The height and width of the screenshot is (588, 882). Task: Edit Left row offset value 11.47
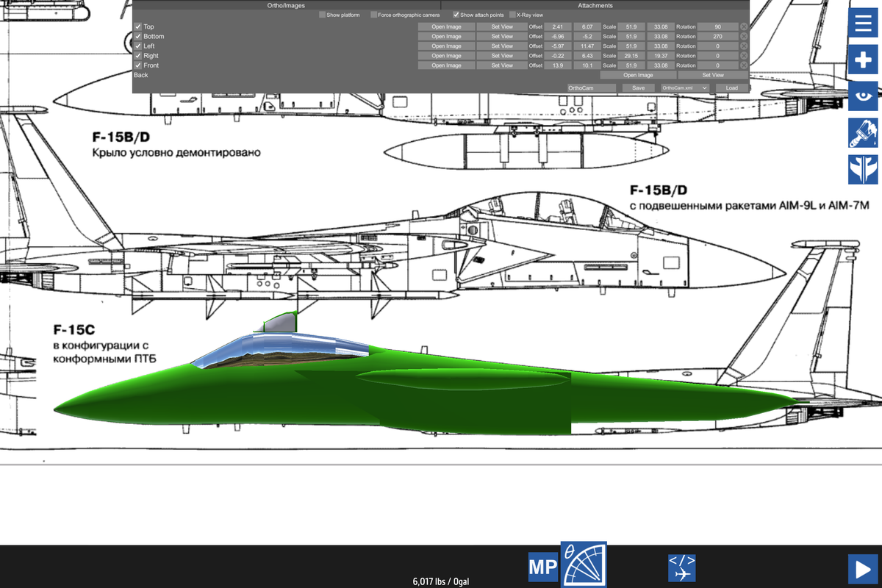click(x=587, y=46)
